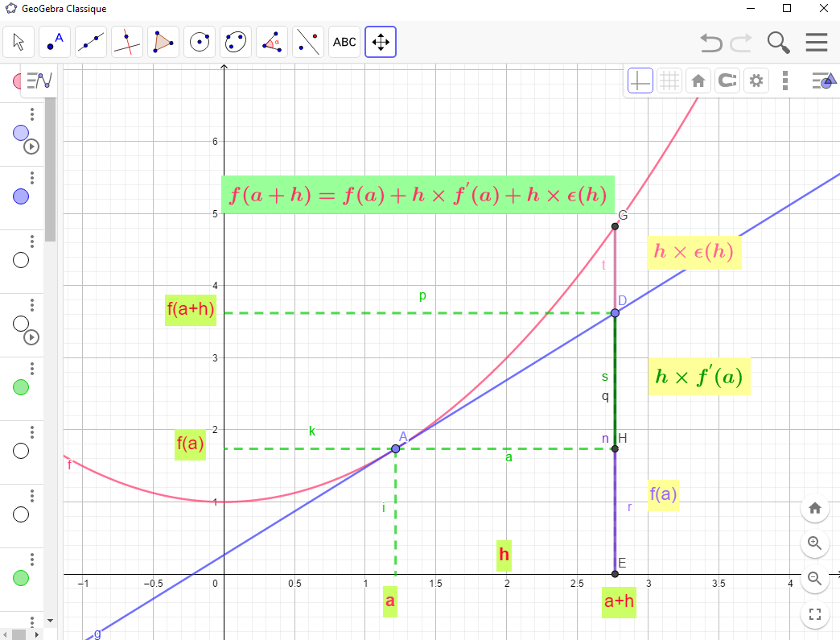
Task: Click the Algebra panel scroll-down arrow
Action: [51, 621]
